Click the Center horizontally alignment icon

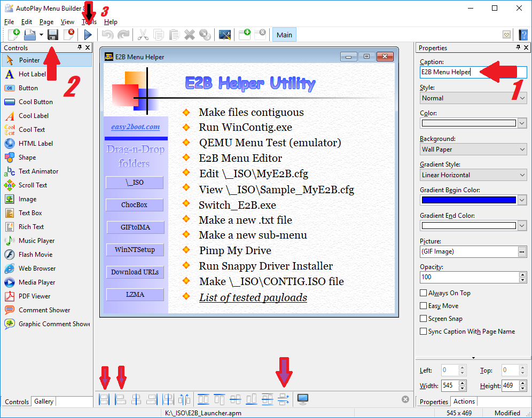[x=136, y=399]
